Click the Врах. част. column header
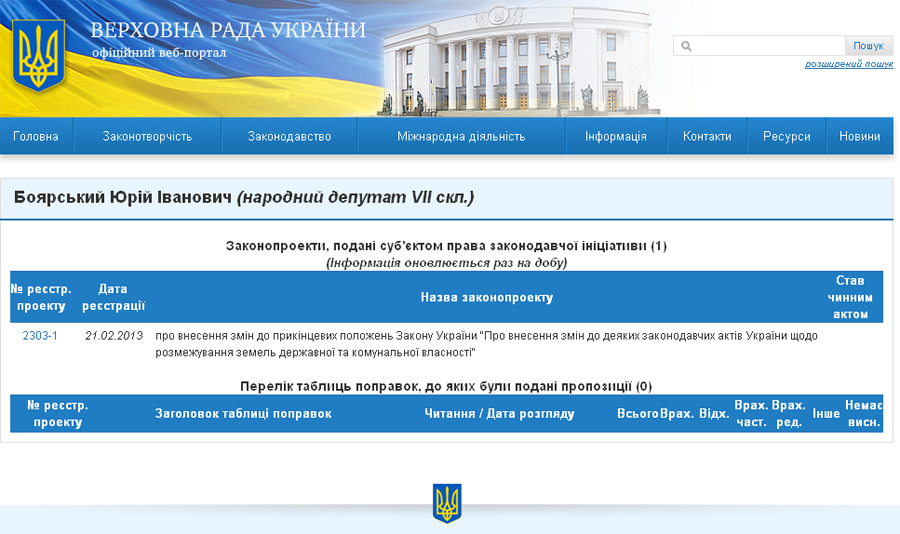 click(x=751, y=413)
